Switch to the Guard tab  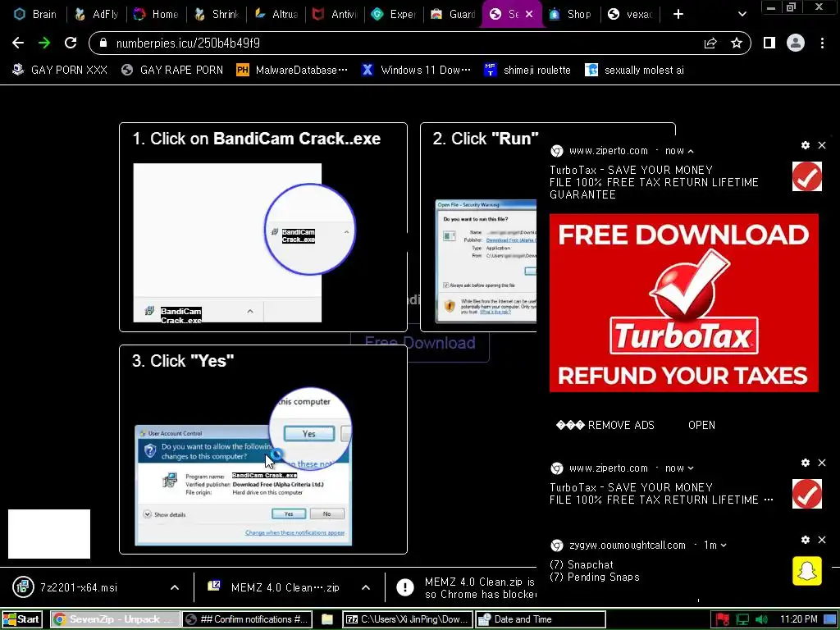tap(454, 15)
